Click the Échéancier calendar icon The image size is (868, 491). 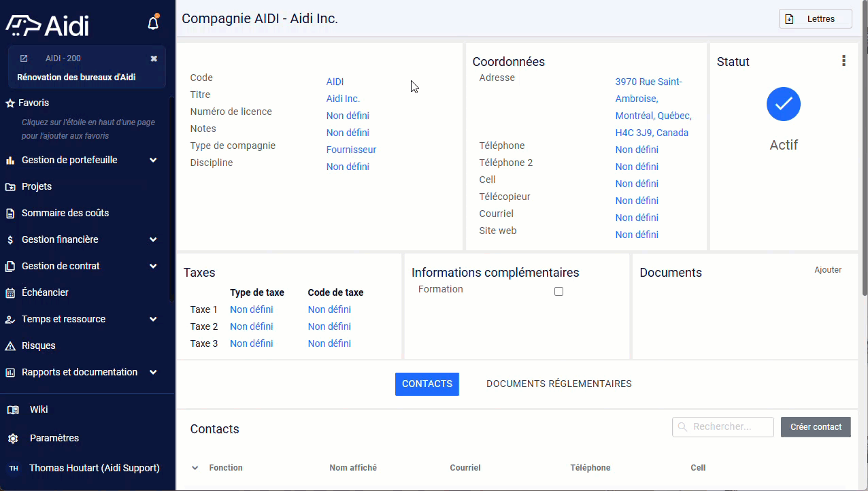10,293
